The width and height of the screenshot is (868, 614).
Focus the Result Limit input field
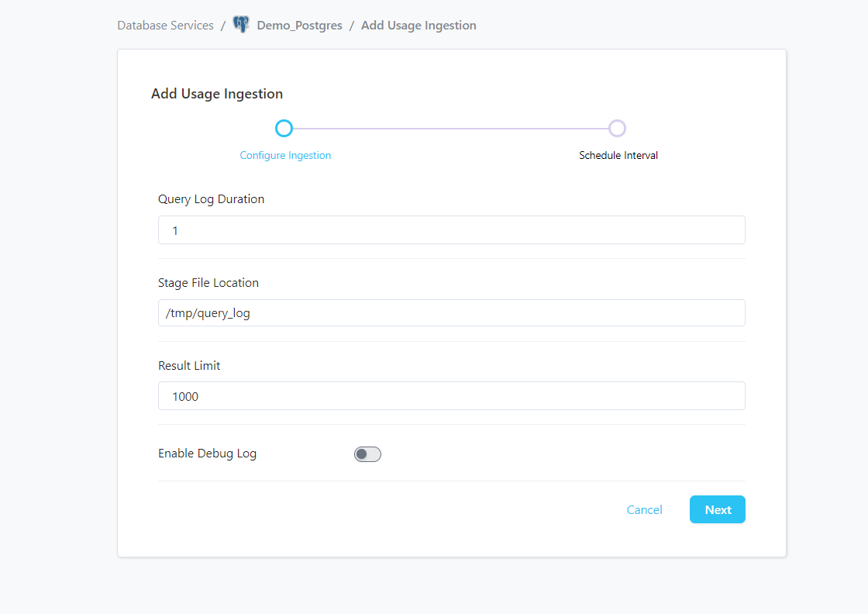pos(451,396)
